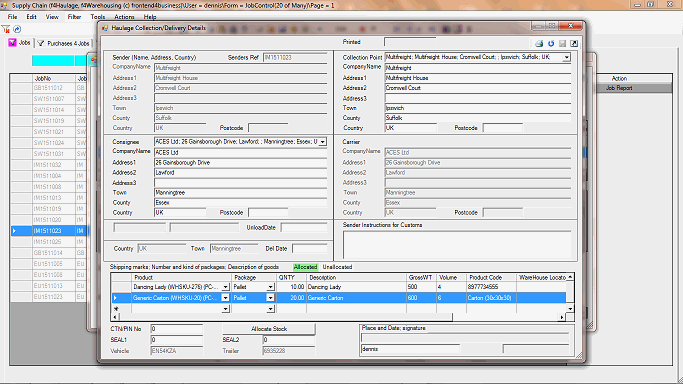Image resolution: width=683 pixels, height=384 pixels.
Task: Open Package dropdown in the new blank row
Action: (x=270, y=309)
